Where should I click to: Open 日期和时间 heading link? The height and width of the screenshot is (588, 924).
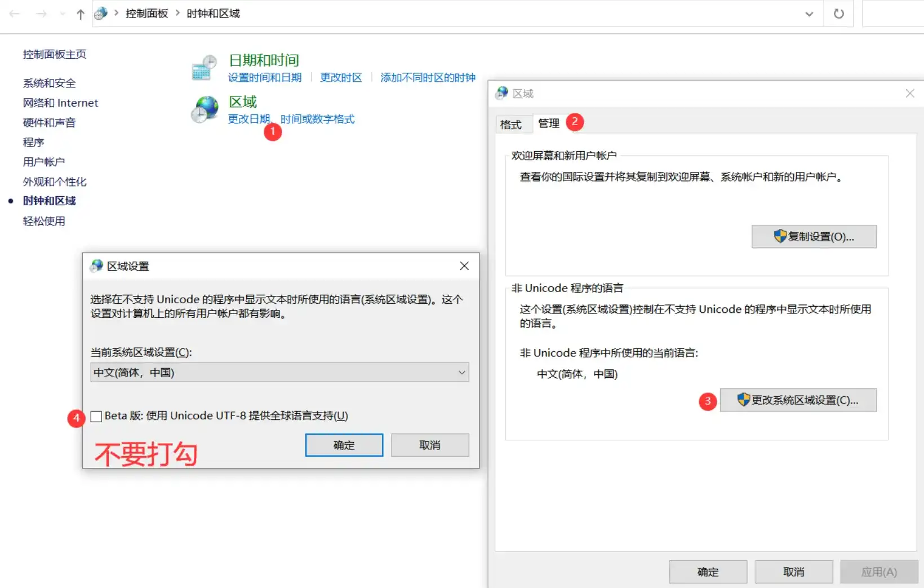[264, 60]
